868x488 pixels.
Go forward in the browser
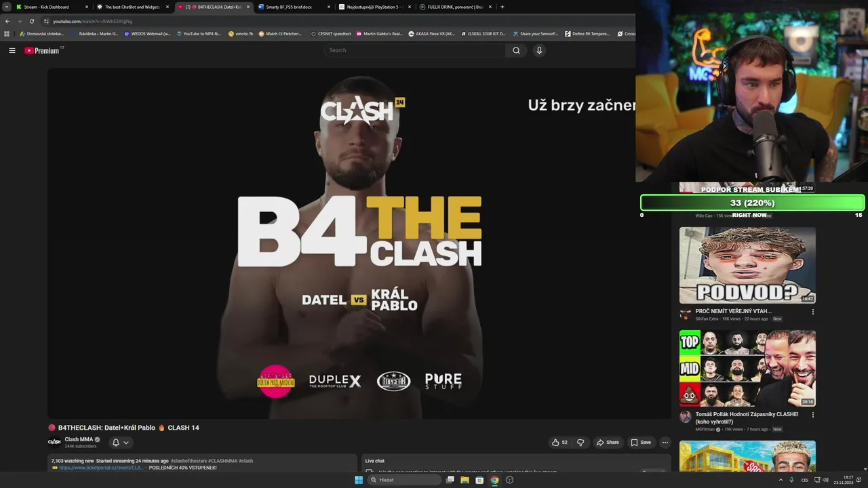click(19, 21)
